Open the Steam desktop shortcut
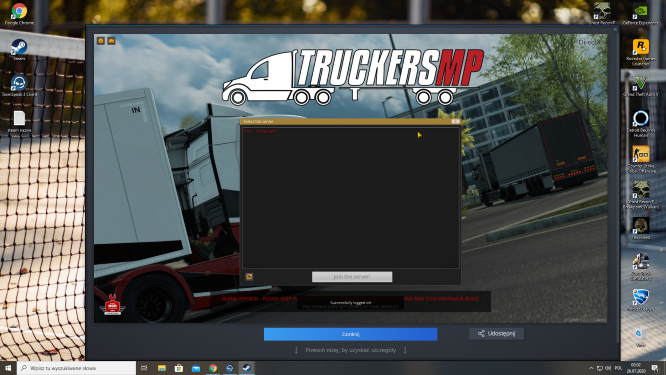The width and height of the screenshot is (666, 375). coord(19,50)
